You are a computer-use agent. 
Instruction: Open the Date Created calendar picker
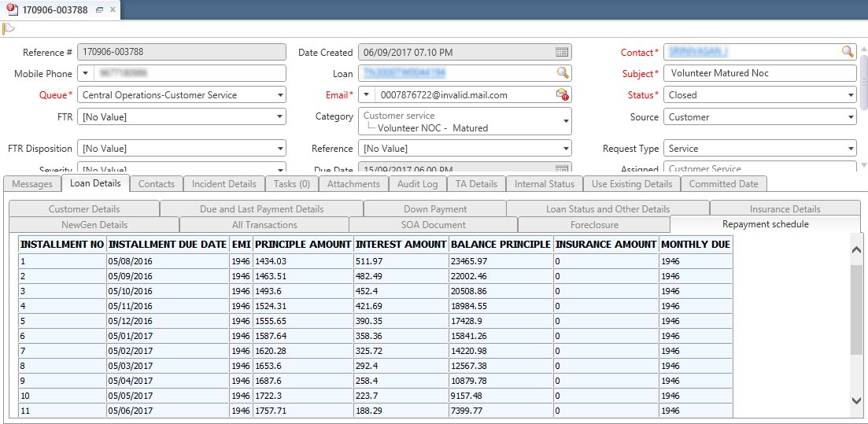[561, 53]
